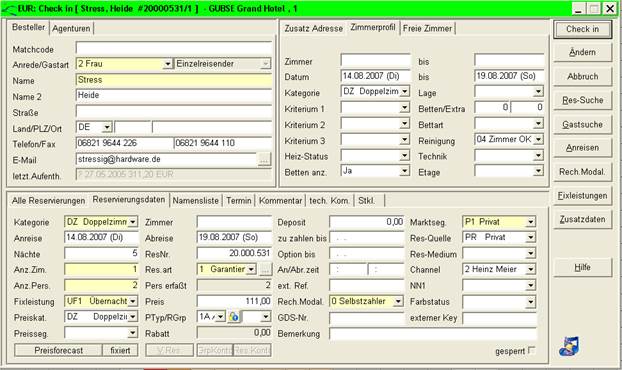Expand the Kategorie dropdown in Zimmerprofil
This screenshot has height=370, width=622.
(405, 92)
